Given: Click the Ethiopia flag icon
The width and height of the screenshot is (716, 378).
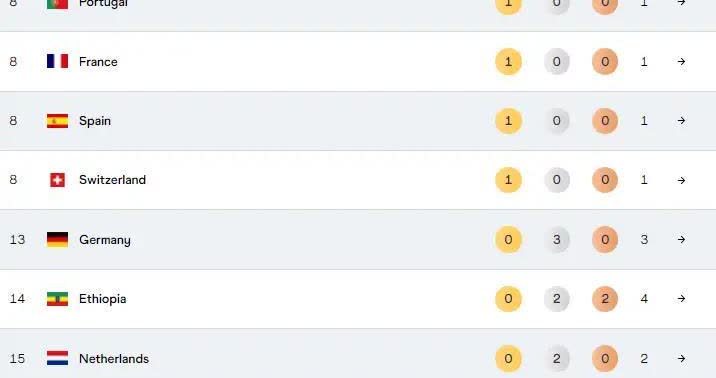Looking at the screenshot, I should [x=58, y=299].
